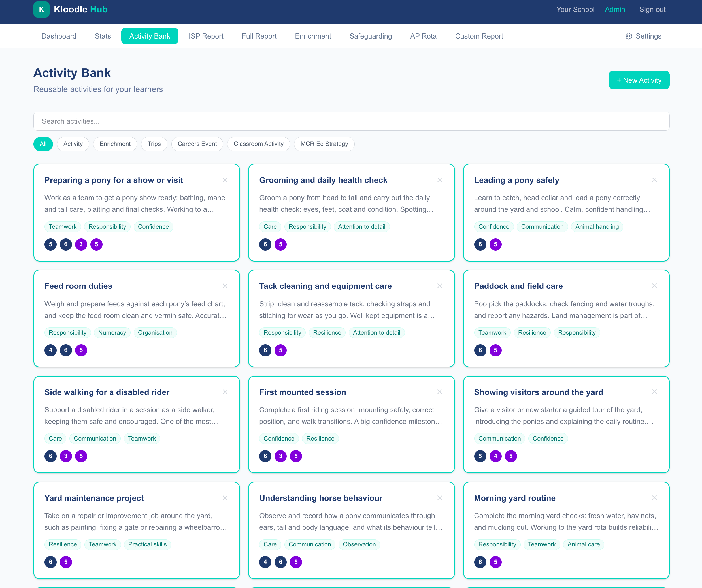Image resolution: width=702 pixels, height=588 pixels.
Task: Open the Custom Report tab
Action: 479,36
